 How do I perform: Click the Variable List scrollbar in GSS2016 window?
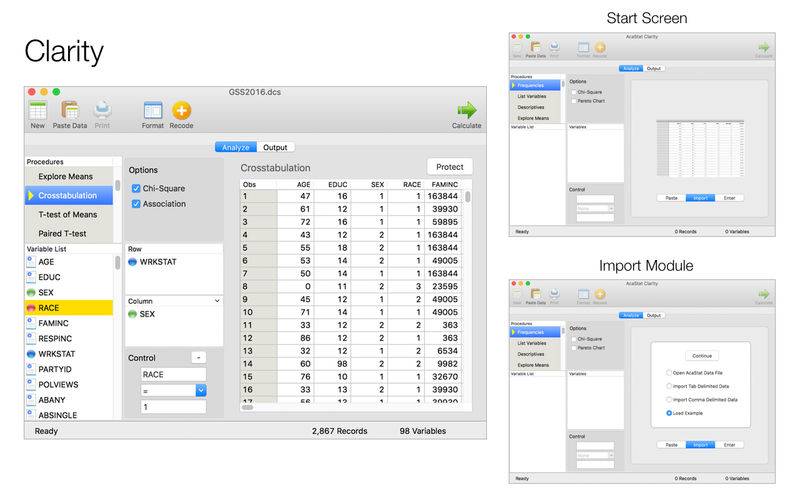click(x=117, y=262)
